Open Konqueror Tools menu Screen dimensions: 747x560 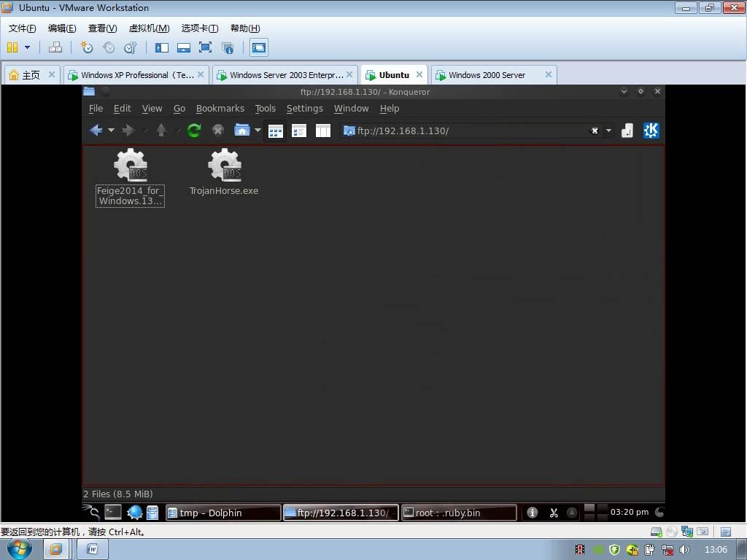266,109
